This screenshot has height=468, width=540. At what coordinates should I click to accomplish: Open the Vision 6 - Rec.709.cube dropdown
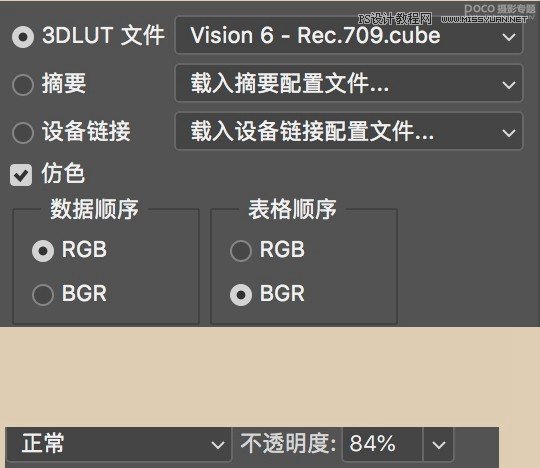click(349, 35)
